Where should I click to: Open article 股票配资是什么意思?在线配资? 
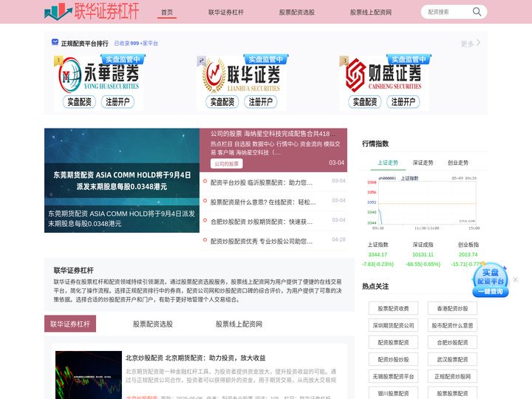click(263, 202)
